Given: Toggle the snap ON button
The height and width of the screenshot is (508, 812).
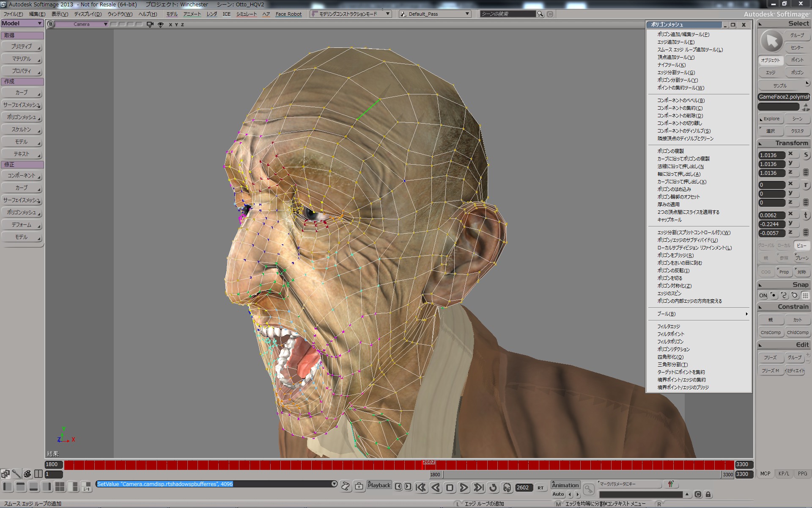Looking at the screenshot, I should click(763, 295).
